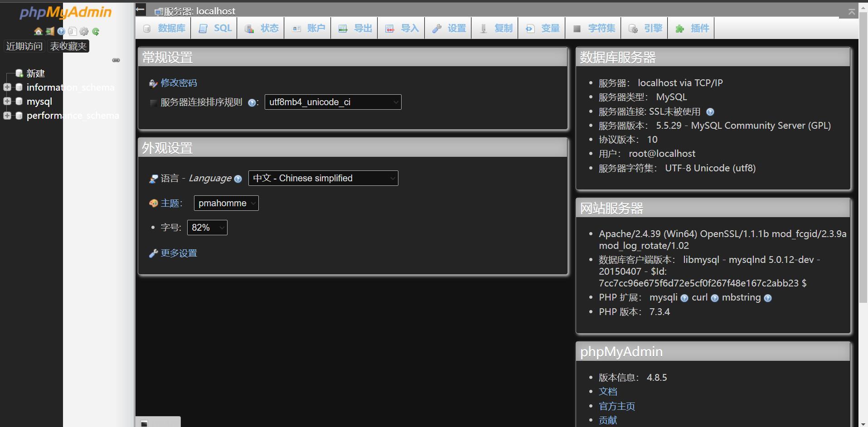
Task: Click the 表收藏夹 button
Action: coord(68,46)
